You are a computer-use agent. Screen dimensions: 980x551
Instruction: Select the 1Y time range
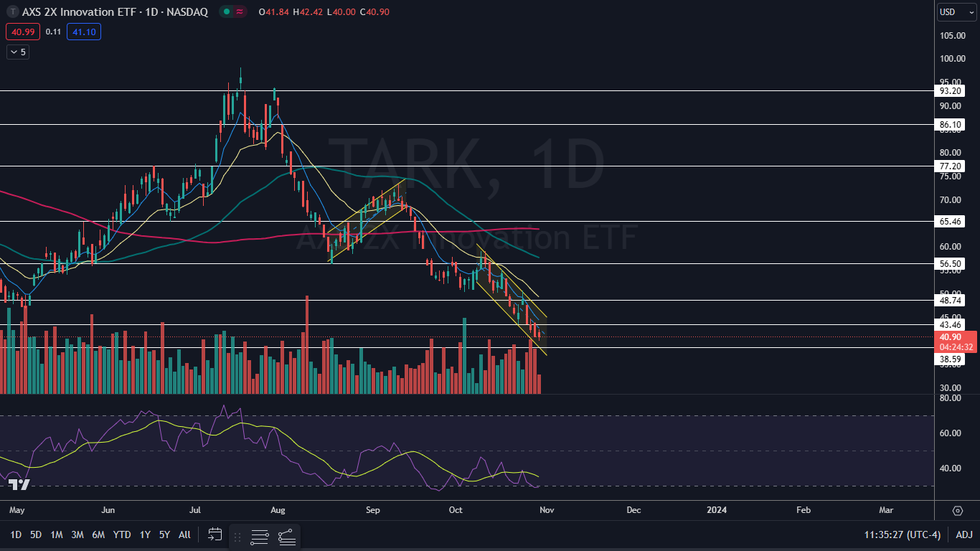coord(145,534)
